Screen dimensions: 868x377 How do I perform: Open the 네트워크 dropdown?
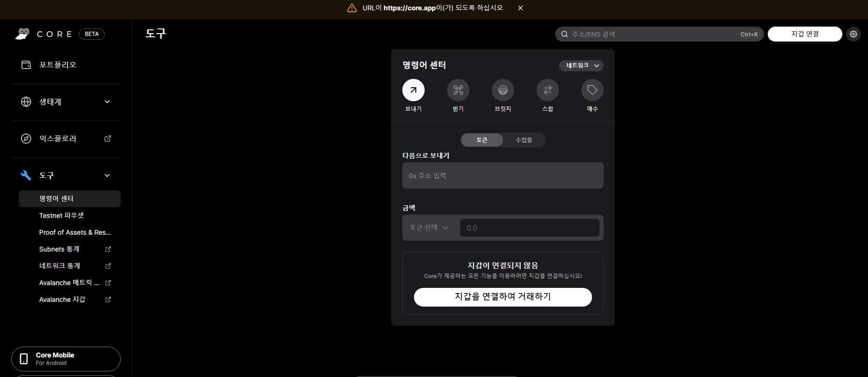(581, 66)
